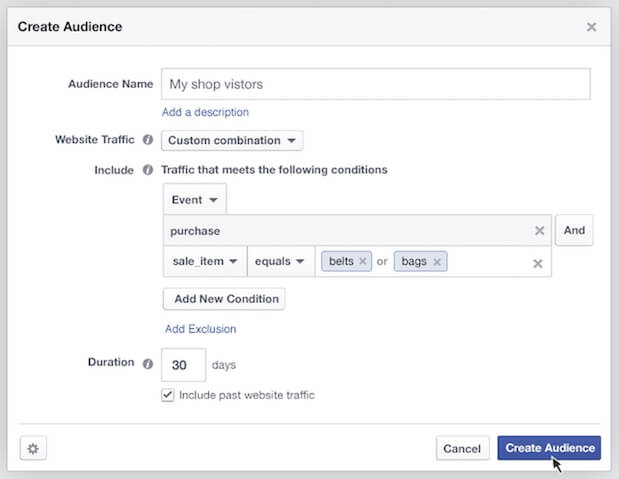Click the Website Traffic info icon

(x=147, y=141)
